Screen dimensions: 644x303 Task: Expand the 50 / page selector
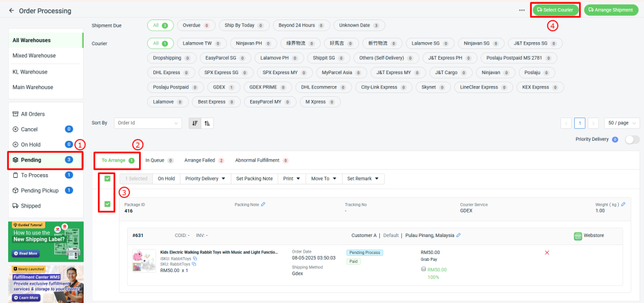pyautogui.click(x=622, y=123)
